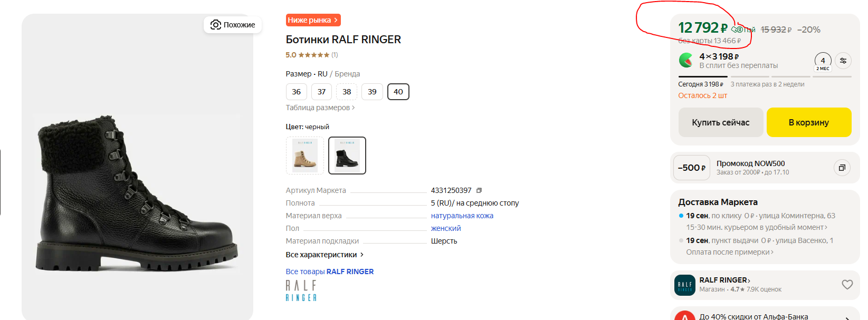Open link Все товары RALF RINGER
868x320 pixels.
330,271
